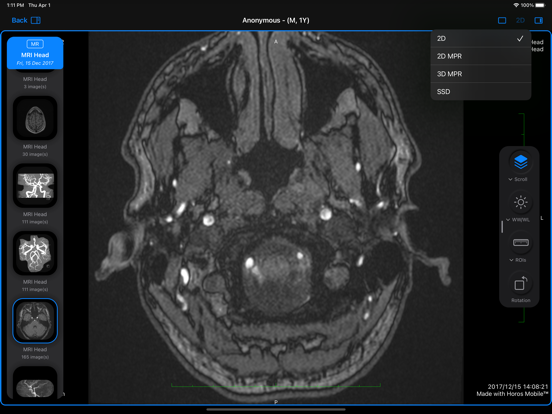Screen dimensions: 552x414
Task: Click the patient title Anonymous - (M, 1Y)
Action: click(x=276, y=20)
